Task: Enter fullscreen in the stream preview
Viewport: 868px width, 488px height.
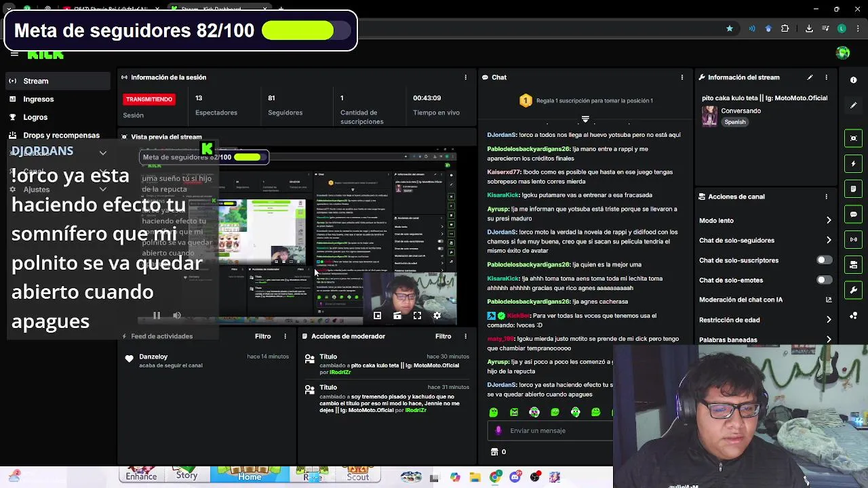Action: 417,315
